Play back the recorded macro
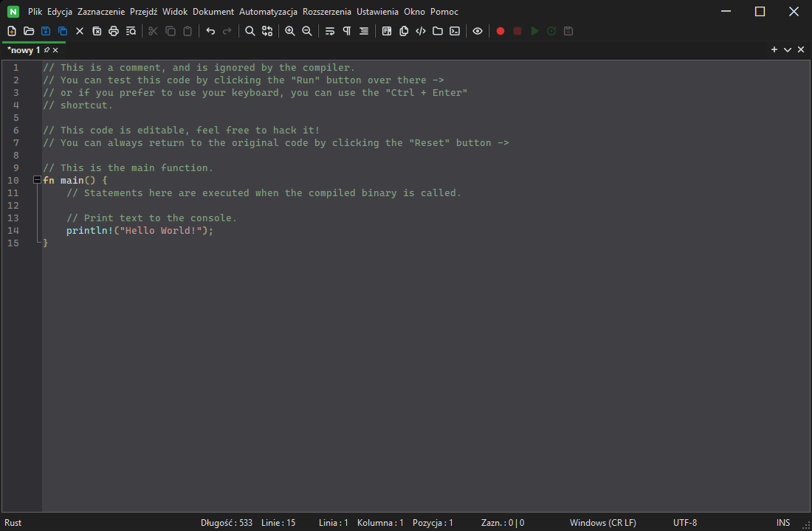This screenshot has width=812, height=531. (x=534, y=31)
